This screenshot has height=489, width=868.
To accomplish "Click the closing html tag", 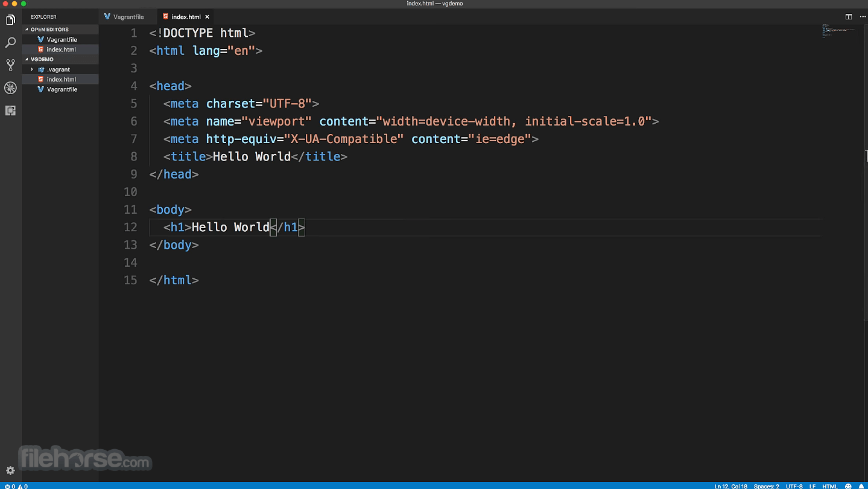I will coord(174,280).
